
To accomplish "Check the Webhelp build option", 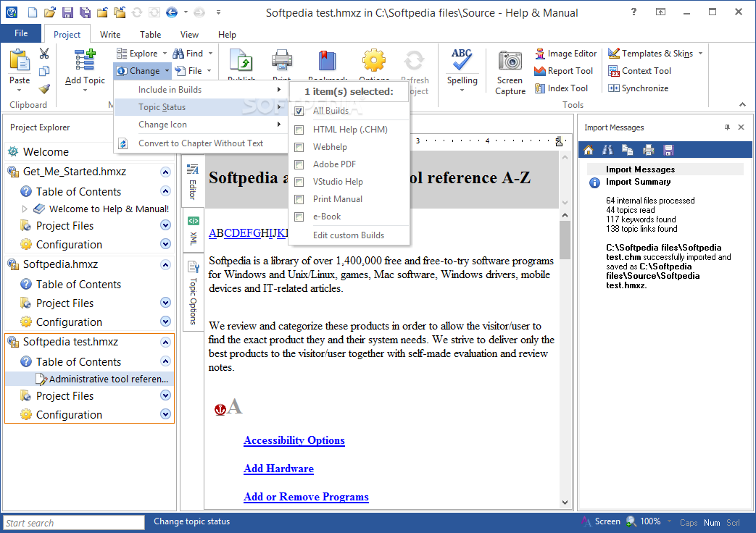I will 299,148.
